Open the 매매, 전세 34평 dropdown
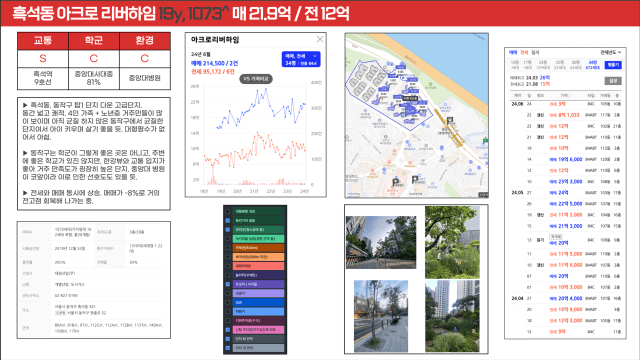Viewport: 640px width, 360px height. pos(301,59)
